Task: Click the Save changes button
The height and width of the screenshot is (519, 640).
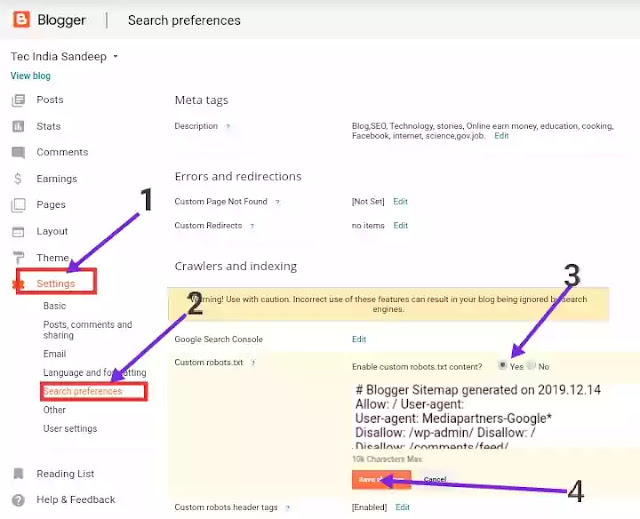Action: coord(381,479)
